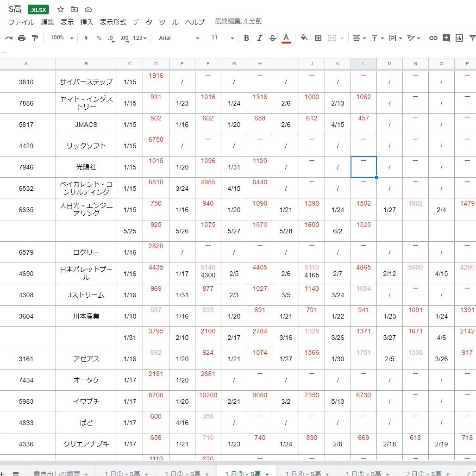The image size is (476, 476).
Task: Click the ログリー cell
Action: click(86, 252)
